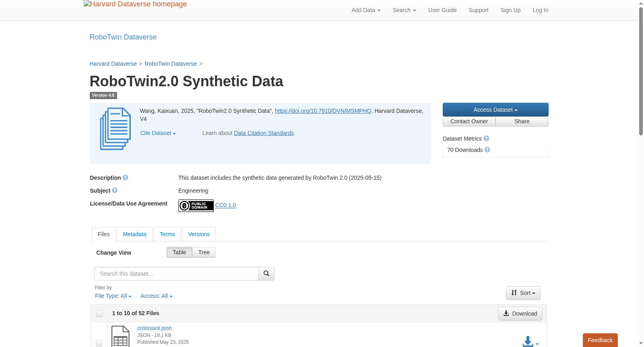Switch to the Versions tab

click(199, 234)
